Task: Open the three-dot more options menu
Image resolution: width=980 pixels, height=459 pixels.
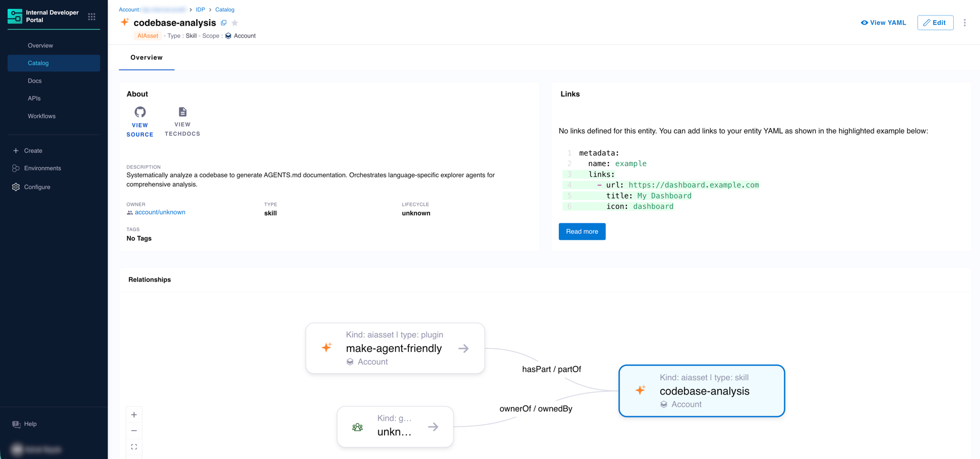Action: [x=965, y=23]
